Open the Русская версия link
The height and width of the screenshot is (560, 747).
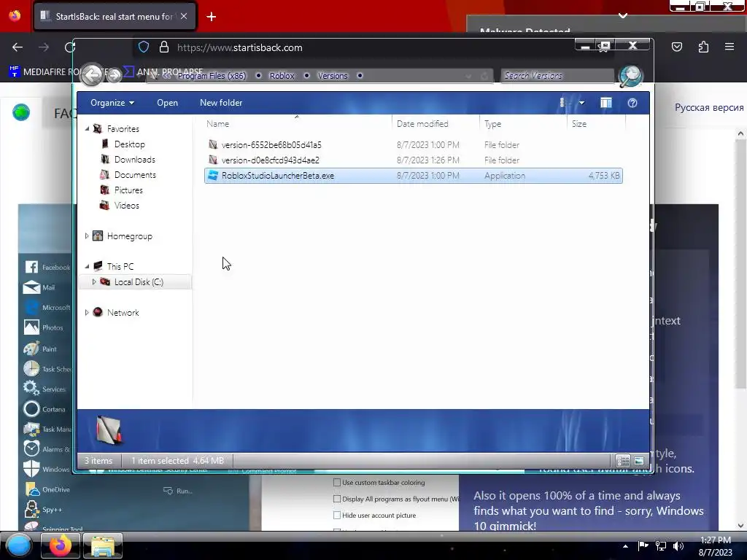pyautogui.click(x=709, y=108)
